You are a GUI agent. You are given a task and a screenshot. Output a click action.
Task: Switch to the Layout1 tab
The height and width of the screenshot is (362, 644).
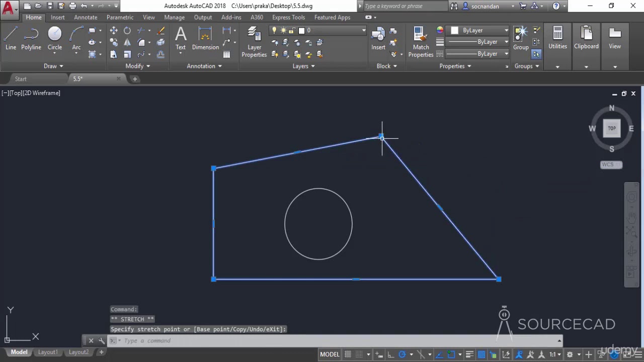[48, 352]
